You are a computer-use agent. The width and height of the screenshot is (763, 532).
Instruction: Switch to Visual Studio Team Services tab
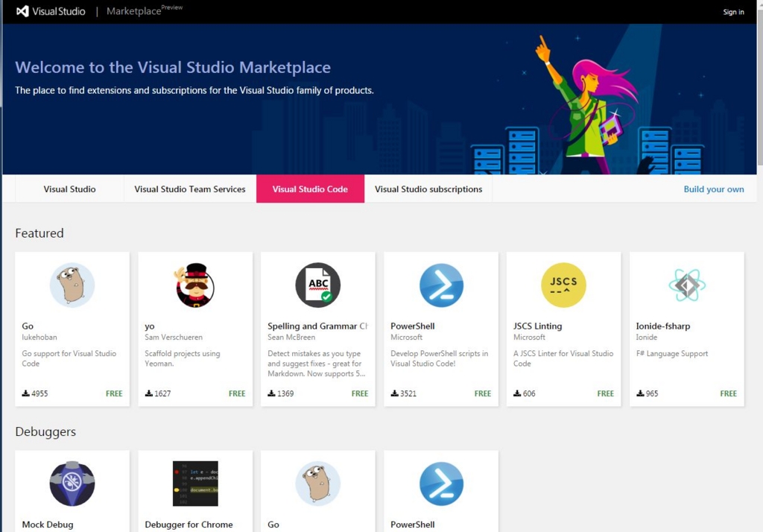tap(190, 189)
